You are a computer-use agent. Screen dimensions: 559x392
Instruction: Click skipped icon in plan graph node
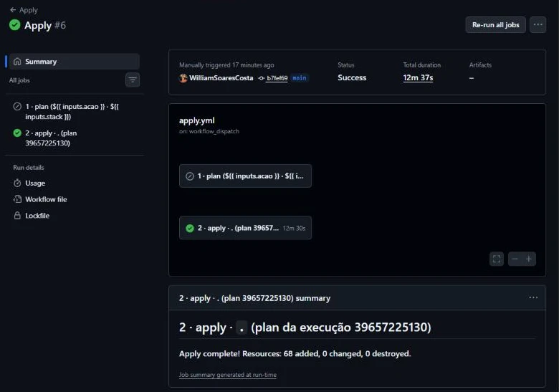190,176
